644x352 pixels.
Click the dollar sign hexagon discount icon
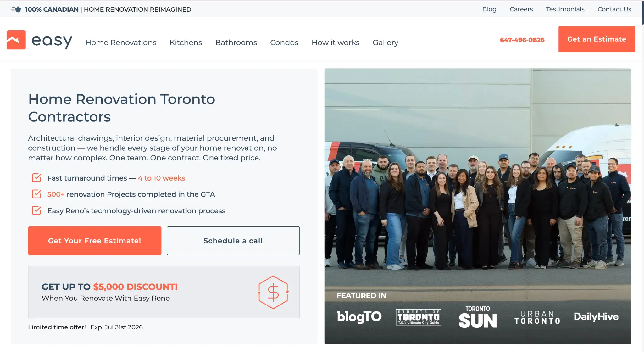[x=273, y=292]
